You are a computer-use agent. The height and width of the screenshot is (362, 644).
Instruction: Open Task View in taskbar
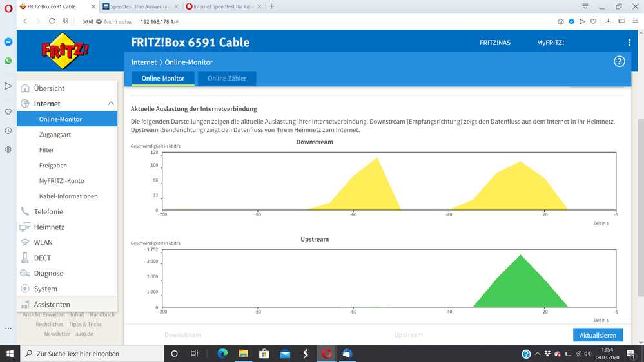point(194,354)
